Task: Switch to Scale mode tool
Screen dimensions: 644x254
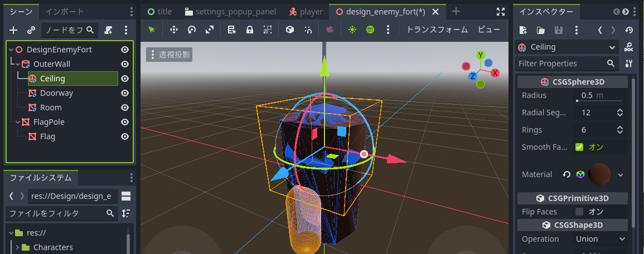Action: click(x=210, y=30)
